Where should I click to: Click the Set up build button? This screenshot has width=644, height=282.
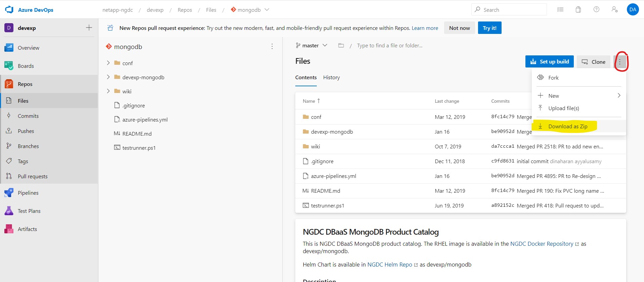(549, 61)
